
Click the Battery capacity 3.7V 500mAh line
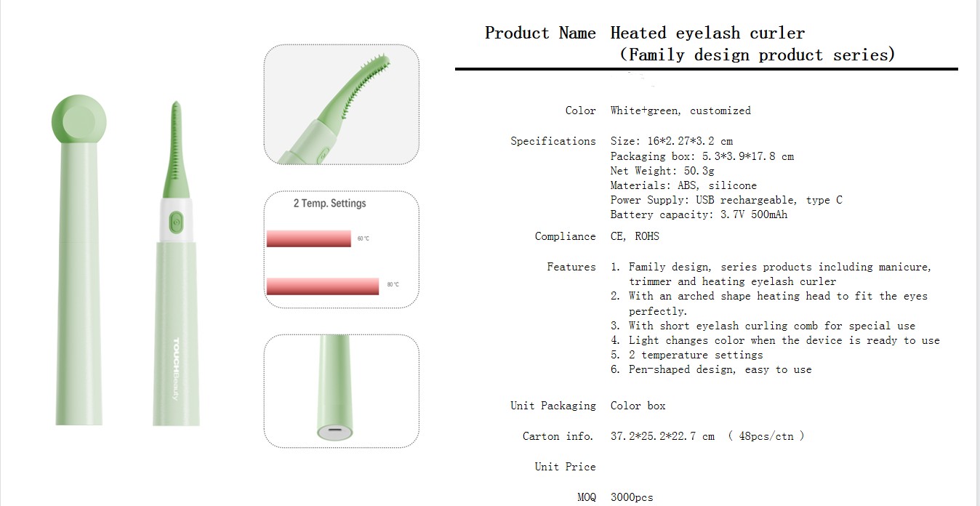[x=699, y=214]
